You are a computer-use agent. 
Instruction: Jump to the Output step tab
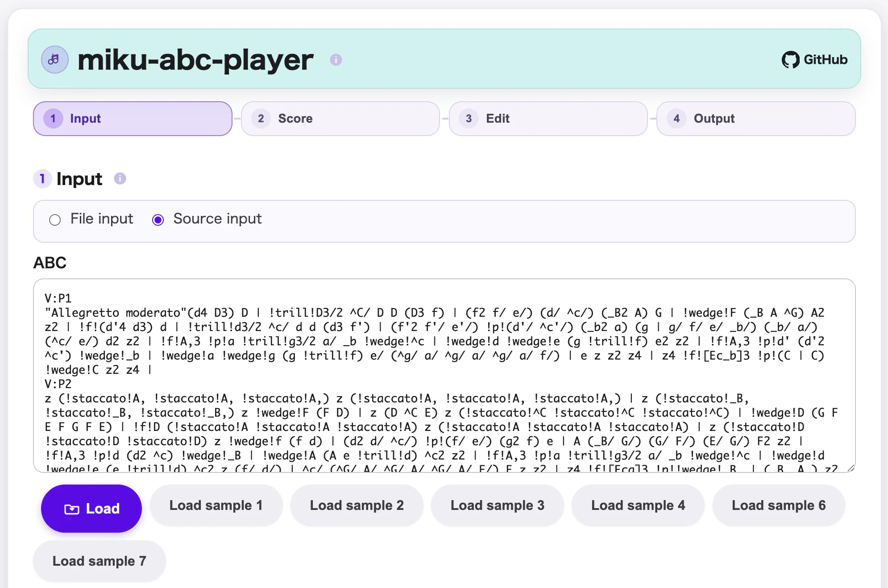(756, 119)
